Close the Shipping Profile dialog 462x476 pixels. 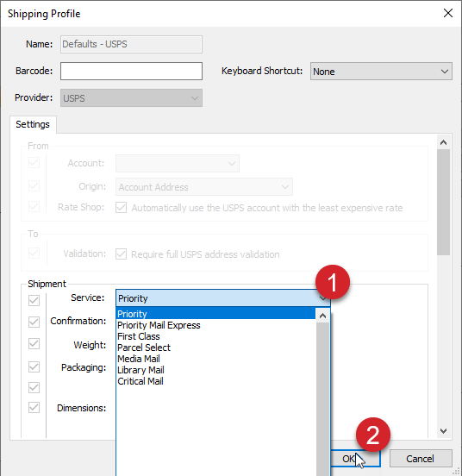click(x=447, y=13)
